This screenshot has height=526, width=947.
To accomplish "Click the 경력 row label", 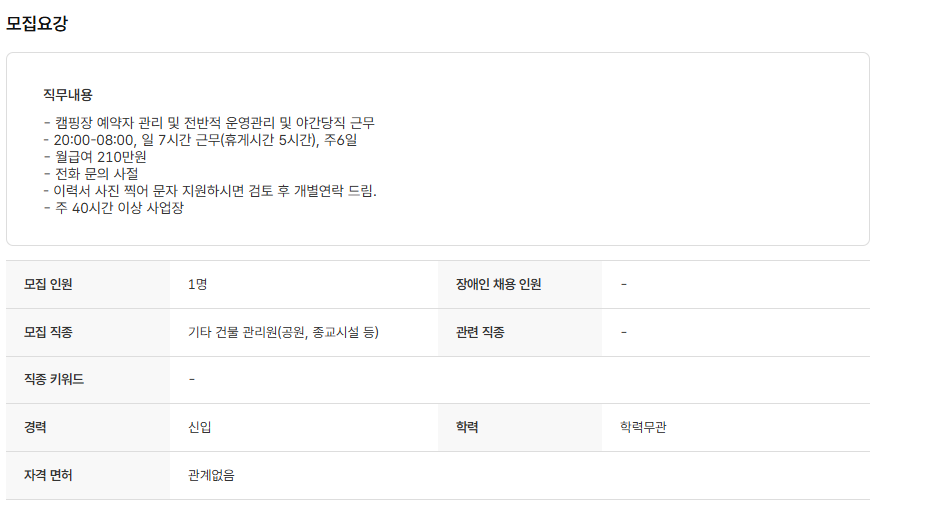I will (36, 427).
